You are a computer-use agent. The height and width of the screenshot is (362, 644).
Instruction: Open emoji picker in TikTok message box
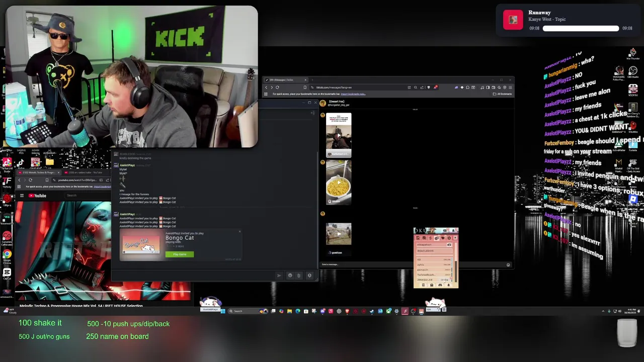coord(508,264)
